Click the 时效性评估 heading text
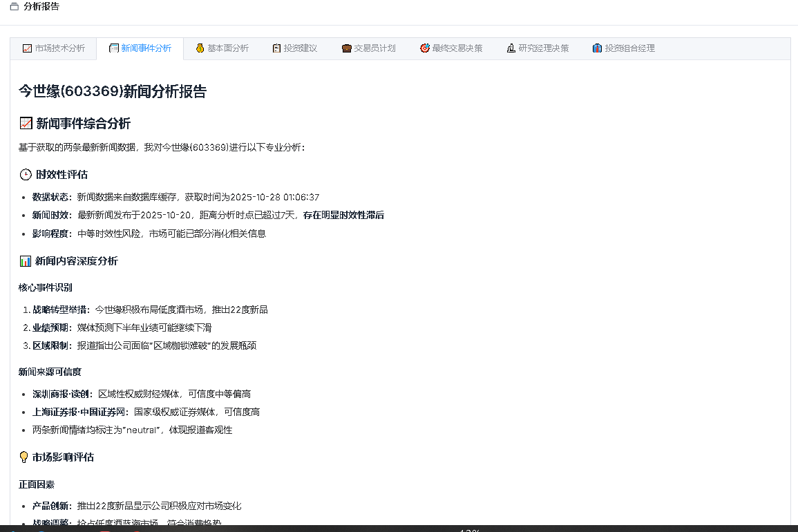The image size is (798, 532). click(x=61, y=175)
